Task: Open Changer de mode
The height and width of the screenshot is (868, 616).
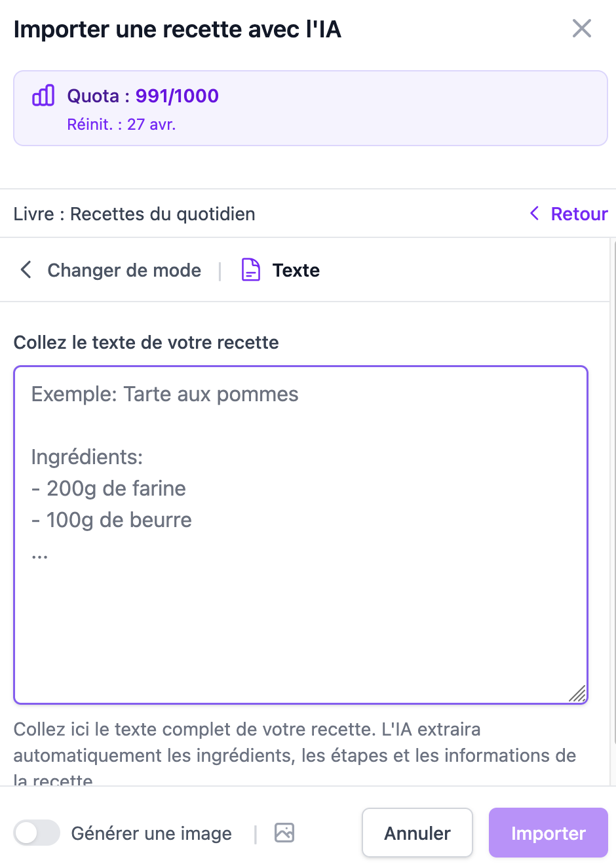Action: click(x=124, y=269)
